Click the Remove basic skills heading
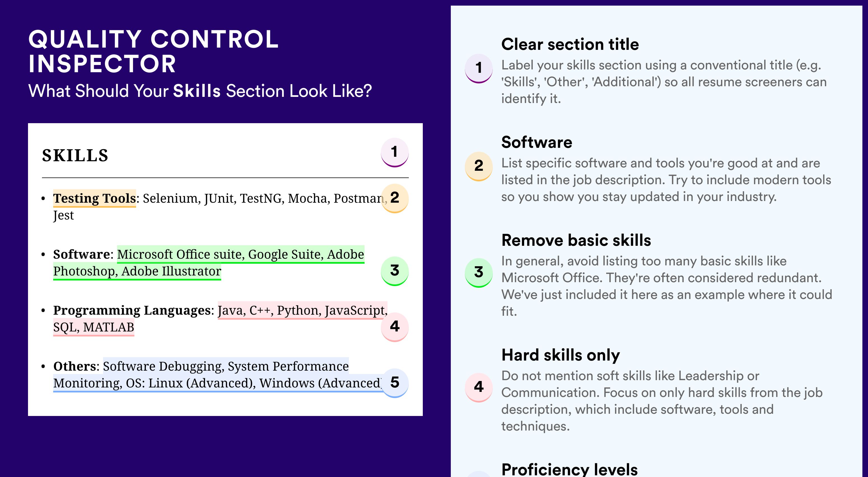 576,240
